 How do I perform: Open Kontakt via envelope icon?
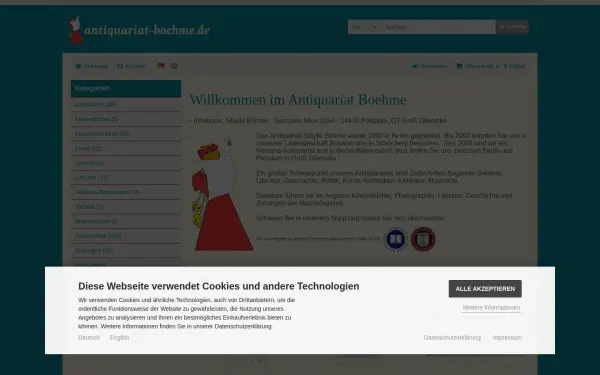[x=131, y=66]
